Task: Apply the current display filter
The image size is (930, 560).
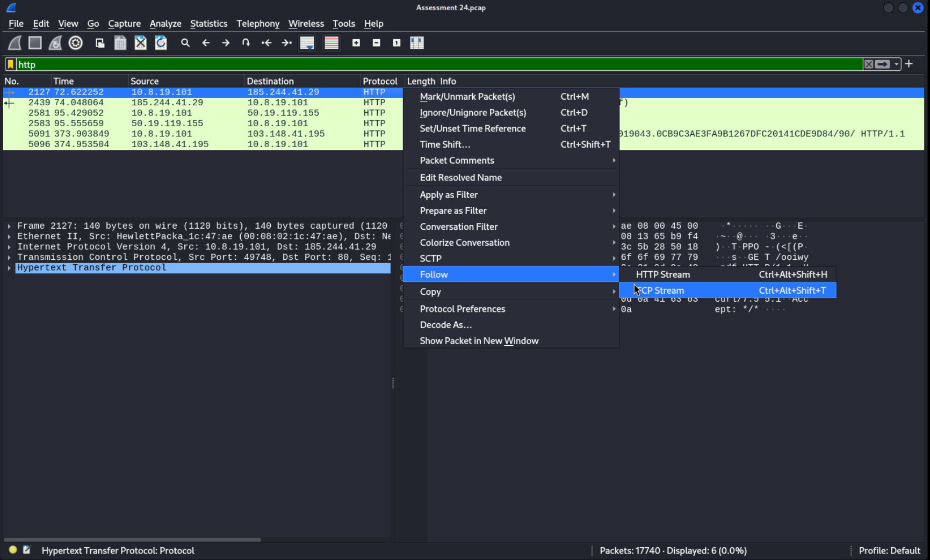Action: [x=881, y=64]
